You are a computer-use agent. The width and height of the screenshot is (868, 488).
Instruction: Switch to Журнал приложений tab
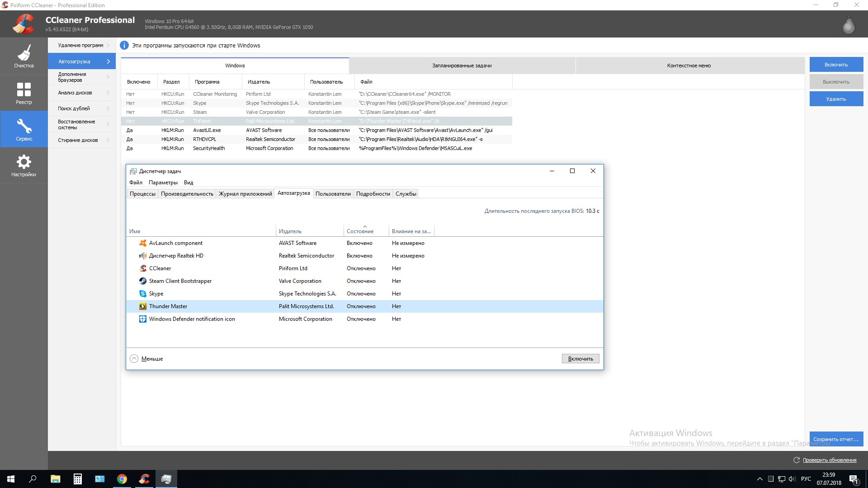tap(245, 194)
